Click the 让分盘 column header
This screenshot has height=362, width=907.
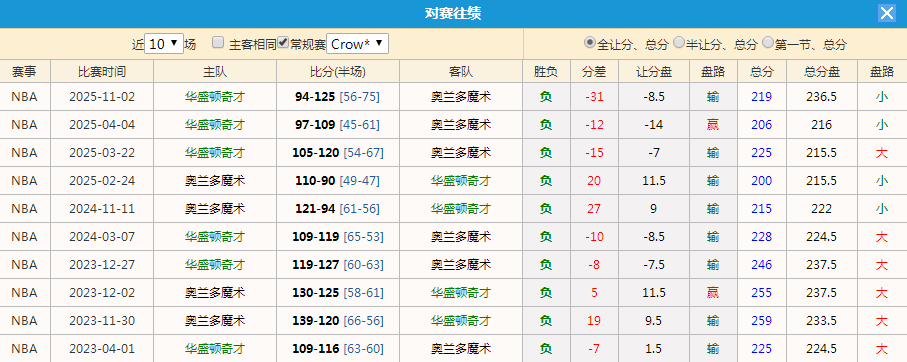tap(654, 72)
